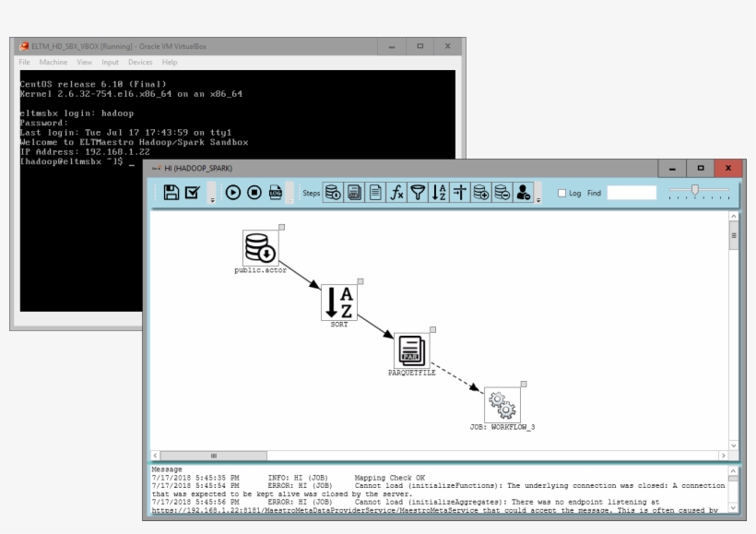Add a database source step
The width and height of the screenshot is (756, 534).
[333, 193]
